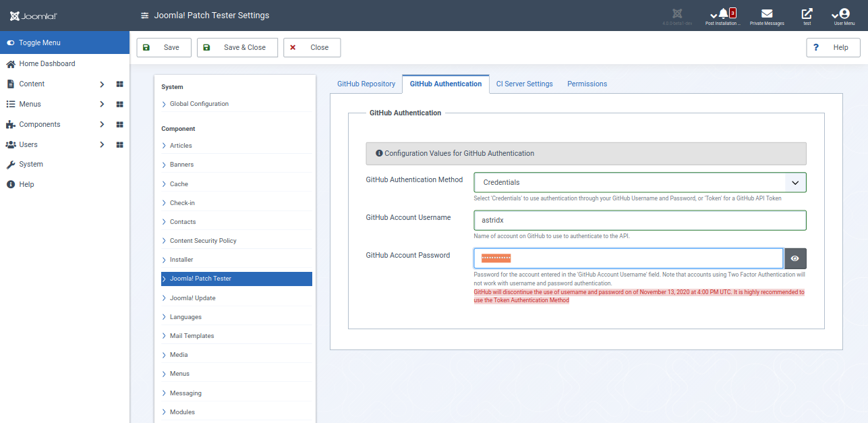Click GitHub Account Password field
The image size is (868, 423).
[629, 258]
